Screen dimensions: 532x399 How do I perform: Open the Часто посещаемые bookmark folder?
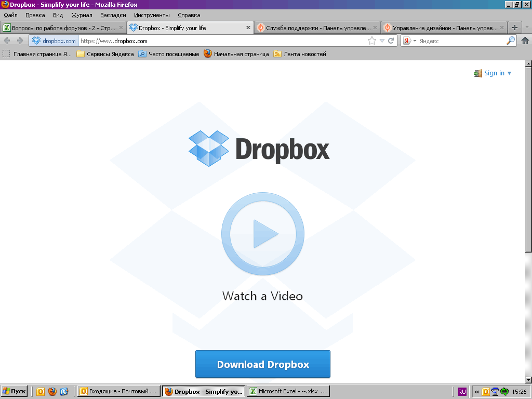169,54
